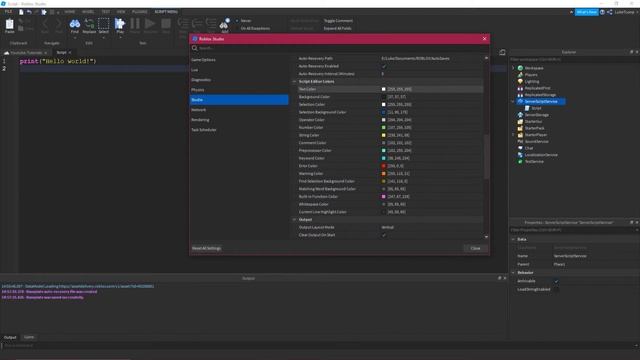Click the LocalizationService icon in Explorer
Viewport: 640px width, 360px height.
coord(520,155)
